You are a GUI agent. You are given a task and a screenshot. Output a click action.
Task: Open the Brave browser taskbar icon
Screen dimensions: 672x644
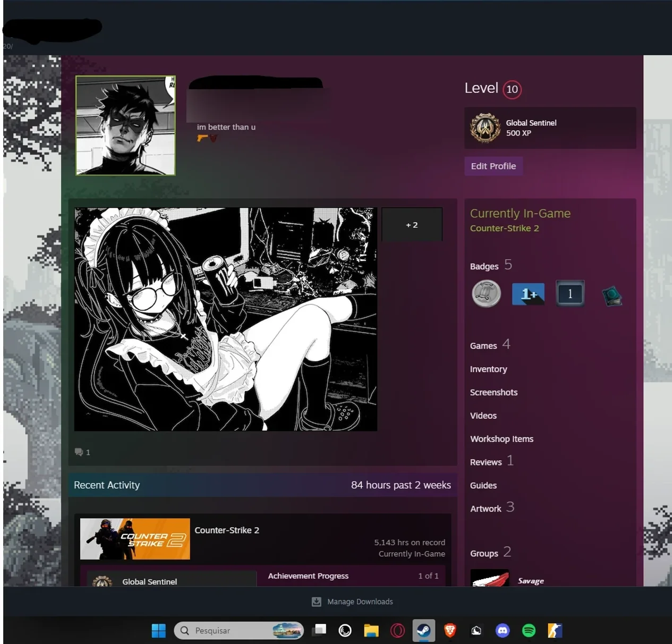pyautogui.click(x=450, y=630)
